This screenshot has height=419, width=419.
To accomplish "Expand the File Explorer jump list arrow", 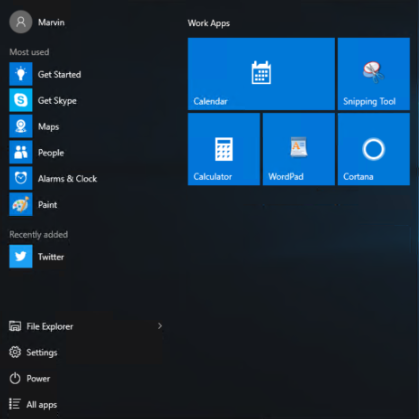I will pyautogui.click(x=160, y=326).
